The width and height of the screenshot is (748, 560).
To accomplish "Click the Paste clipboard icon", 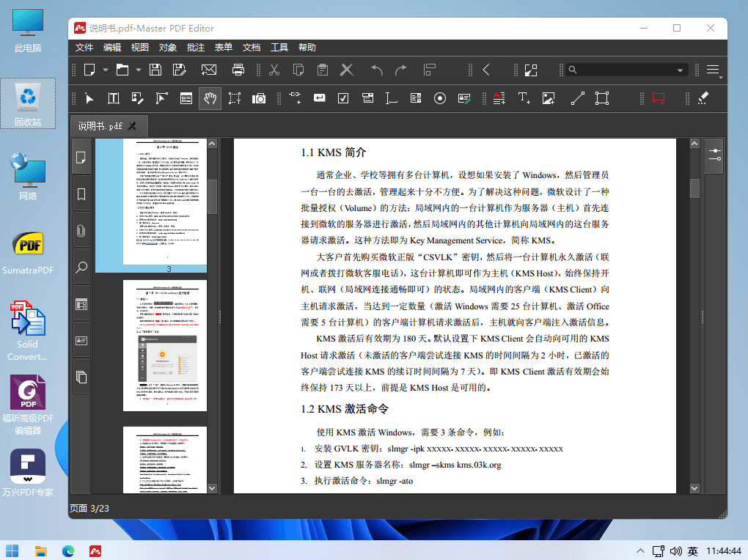I will 323,70.
